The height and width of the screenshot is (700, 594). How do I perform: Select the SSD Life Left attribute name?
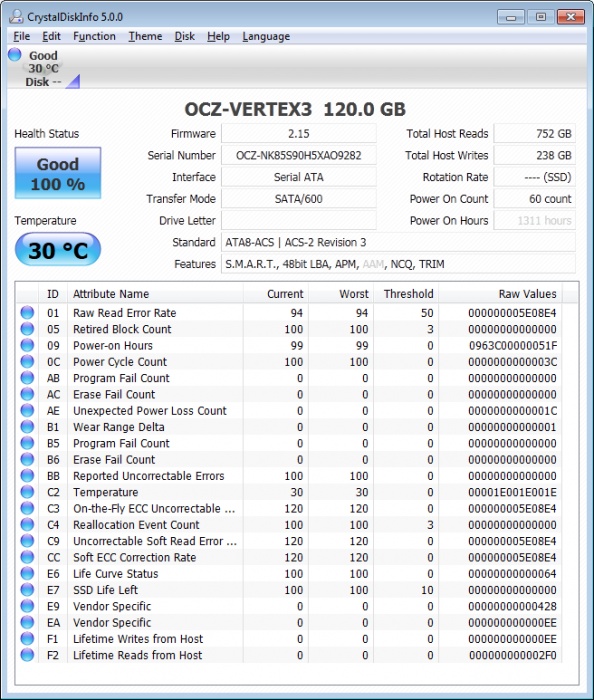coord(105,590)
